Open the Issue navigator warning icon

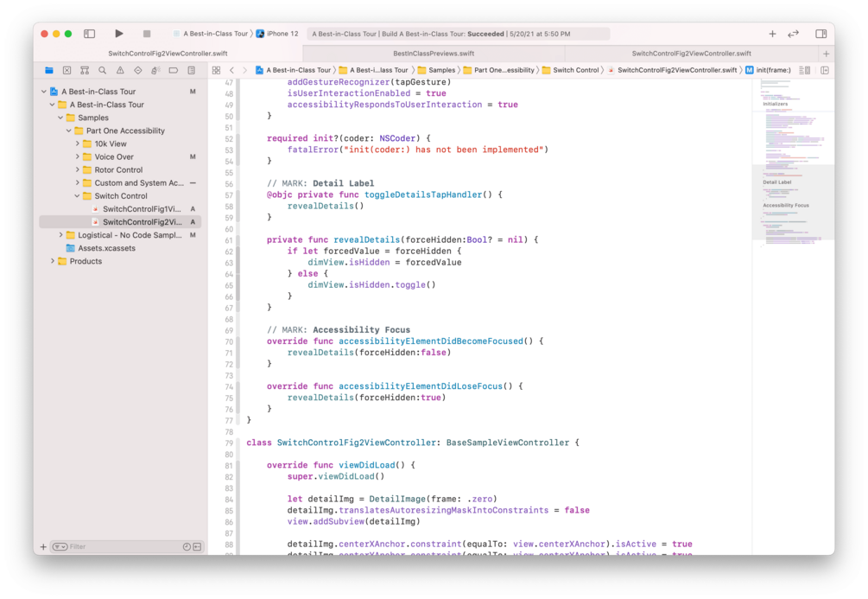(120, 70)
